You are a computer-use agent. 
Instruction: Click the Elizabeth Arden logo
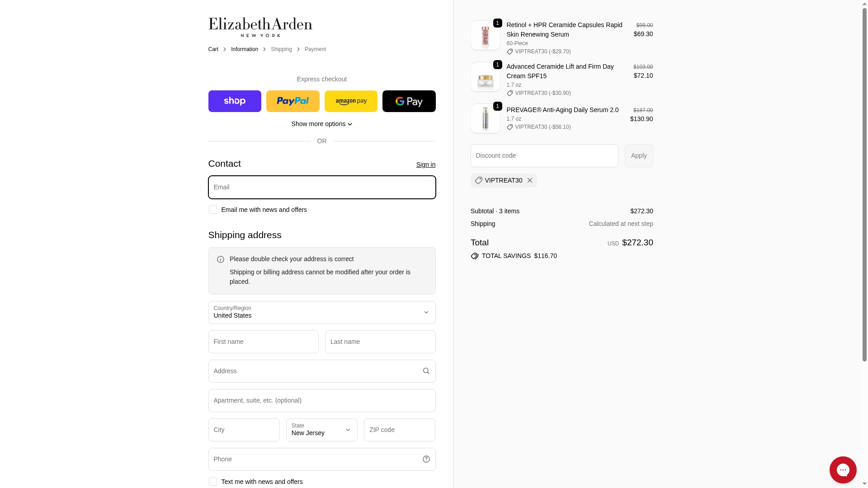tap(260, 28)
